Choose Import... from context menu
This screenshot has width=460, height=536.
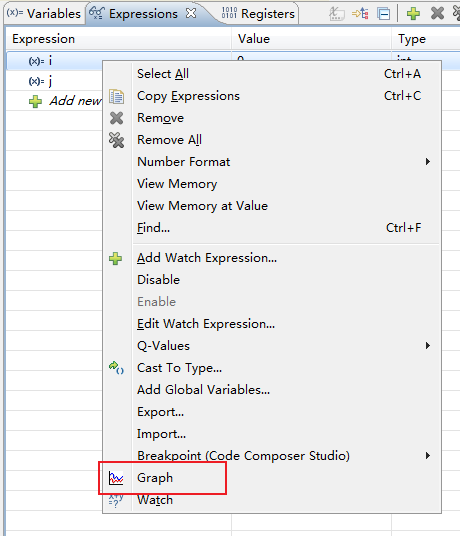pos(272,434)
